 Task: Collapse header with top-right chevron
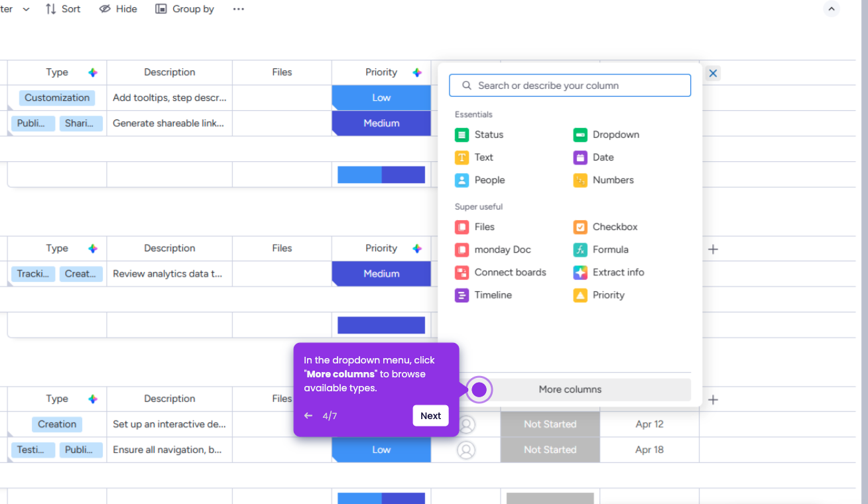pos(832,9)
